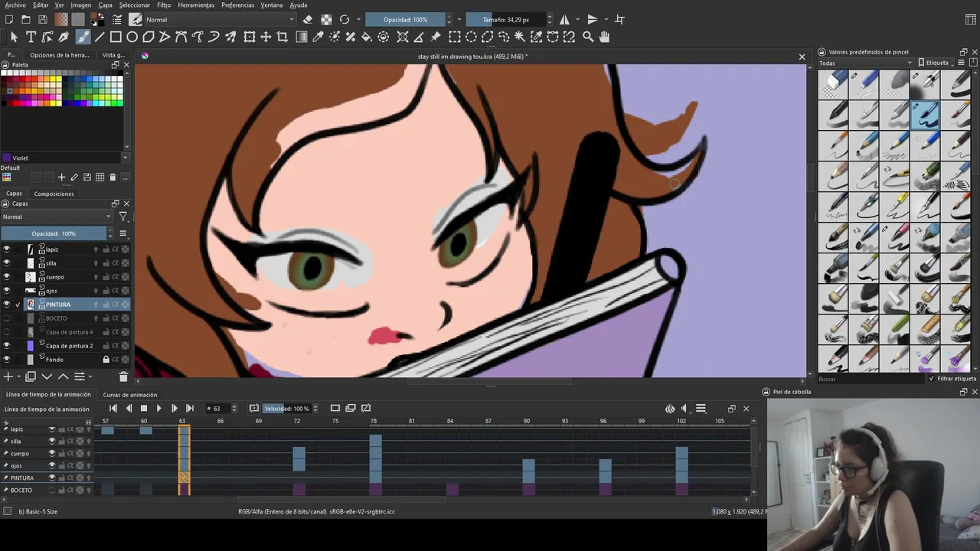Click horizontal mirror tool icon
The image size is (980, 551).
(x=564, y=19)
